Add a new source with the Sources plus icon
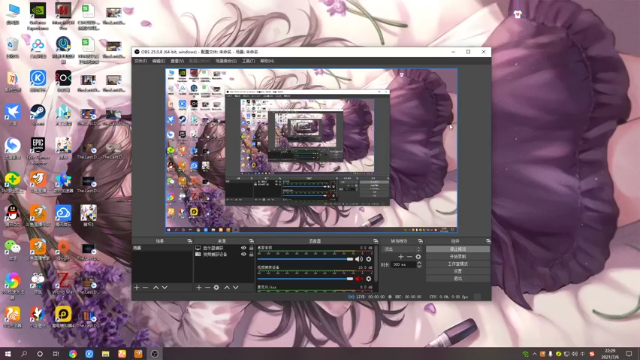The height and width of the screenshot is (360, 640). click(199, 288)
